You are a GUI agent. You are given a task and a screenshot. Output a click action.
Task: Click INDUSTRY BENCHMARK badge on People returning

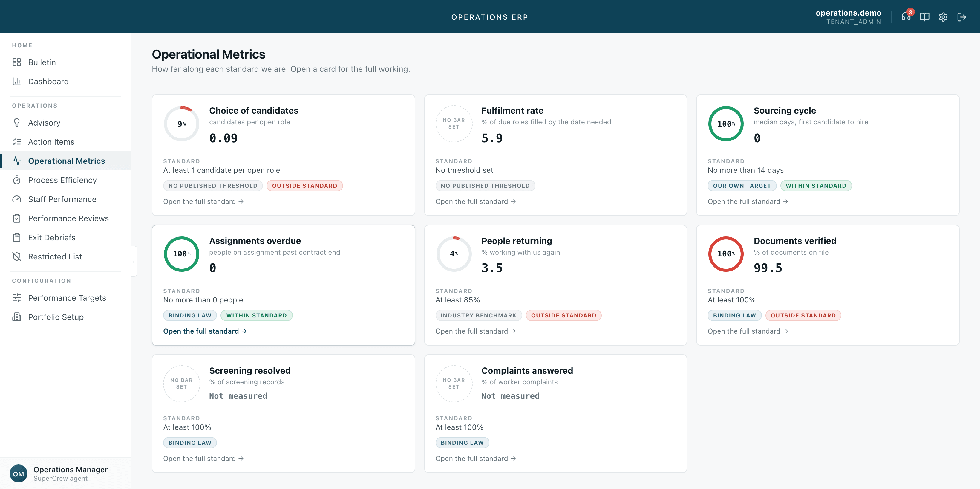pos(479,315)
